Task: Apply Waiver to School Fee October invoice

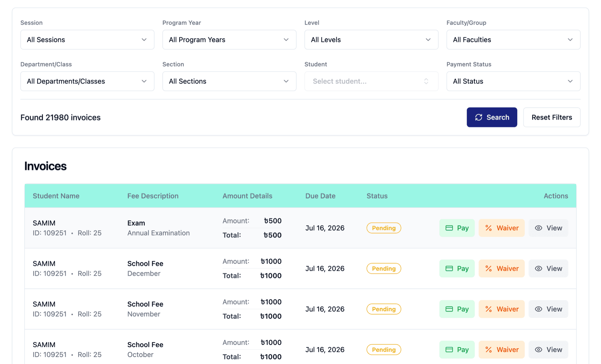Action: point(501,350)
